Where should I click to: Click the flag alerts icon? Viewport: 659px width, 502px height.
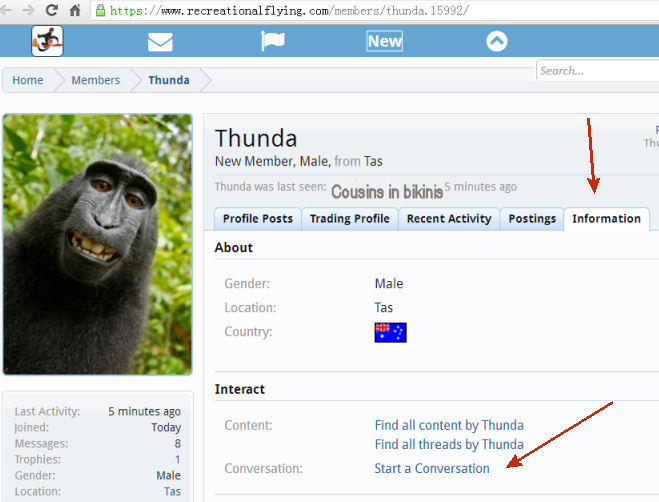click(272, 41)
